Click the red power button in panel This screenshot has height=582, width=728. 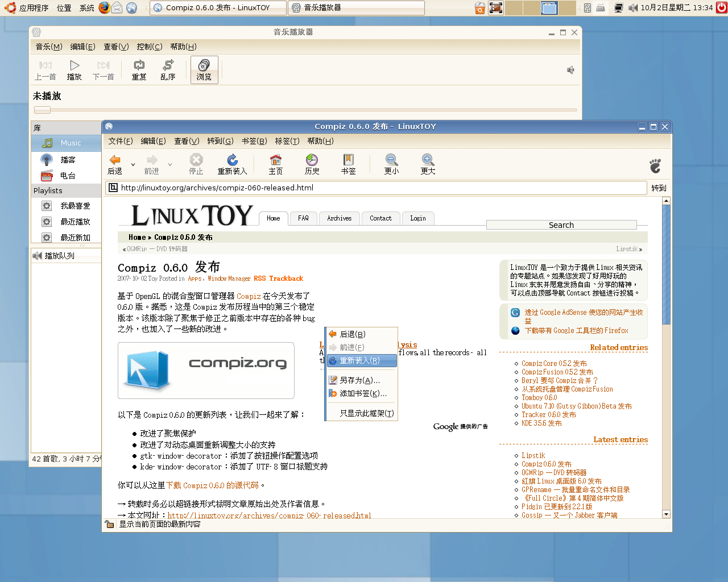pyautogui.click(x=721, y=7)
